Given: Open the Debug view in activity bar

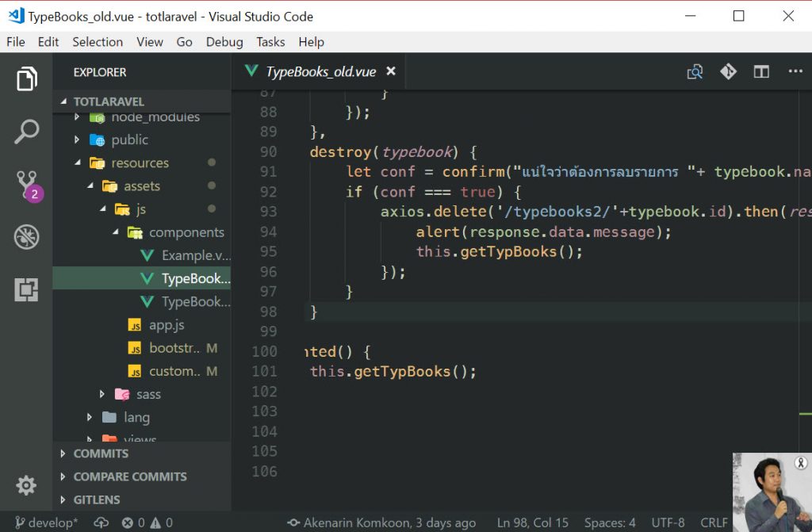Looking at the screenshot, I should point(26,237).
